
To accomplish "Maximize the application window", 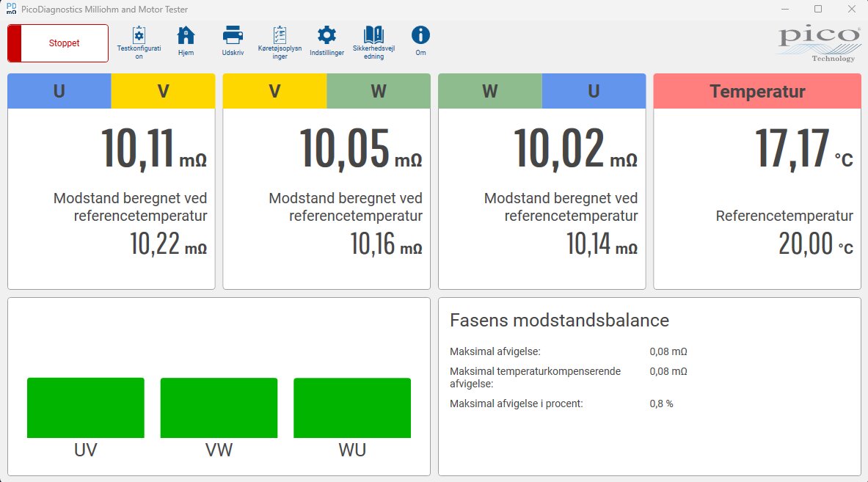I will [818, 9].
